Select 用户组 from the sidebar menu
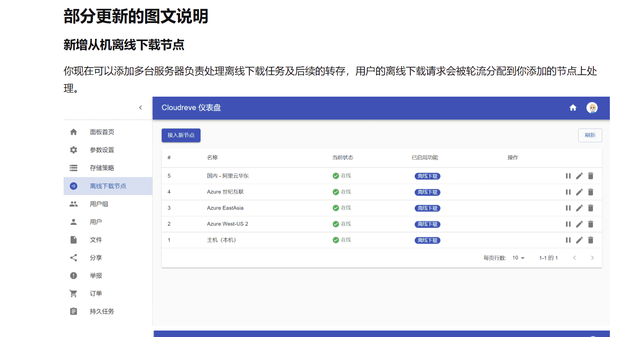 pyautogui.click(x=99, y=204)
